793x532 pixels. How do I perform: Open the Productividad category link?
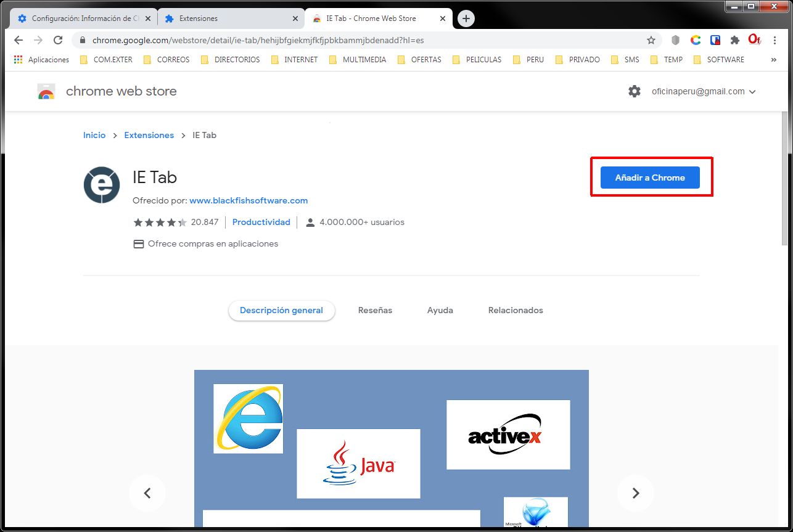[261, 222]
